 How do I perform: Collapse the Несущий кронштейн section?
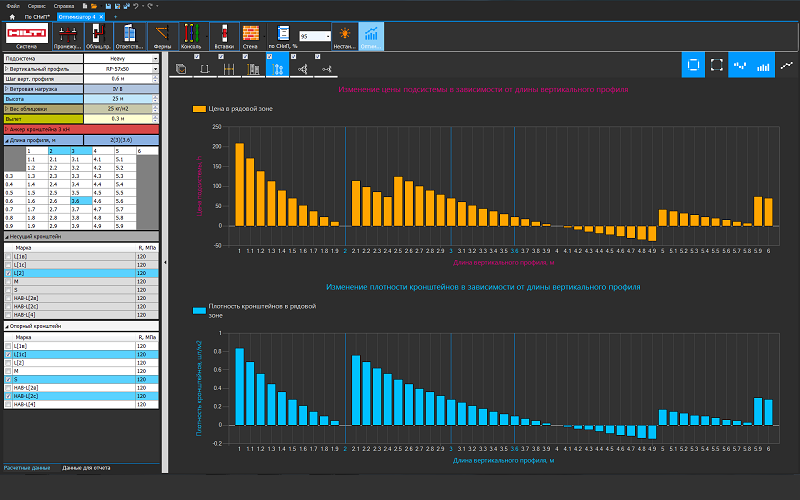coord(7,237)
